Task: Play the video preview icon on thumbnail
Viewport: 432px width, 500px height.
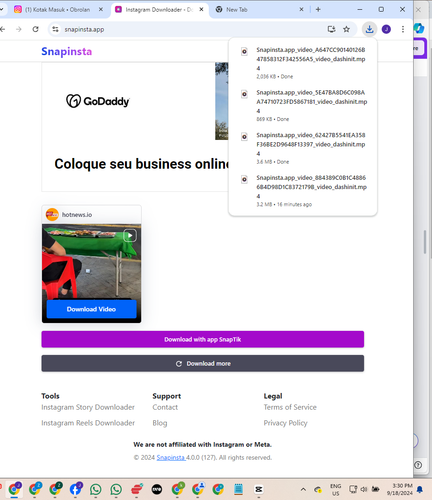Action: pos(130,236)
